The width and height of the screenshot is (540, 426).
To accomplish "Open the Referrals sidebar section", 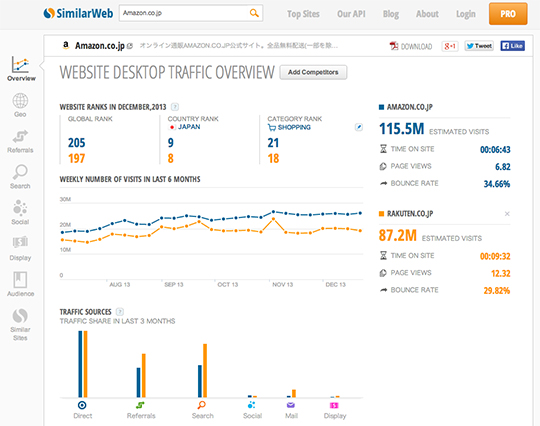I will (20, 141).
